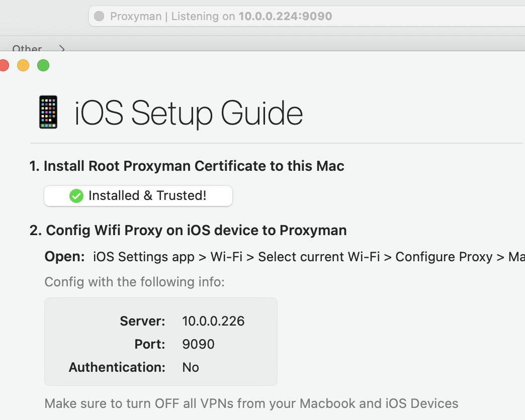Screen dimensions: 525x420
Task: Click the Installed & Trusted! button
Action: coord(138,196)
